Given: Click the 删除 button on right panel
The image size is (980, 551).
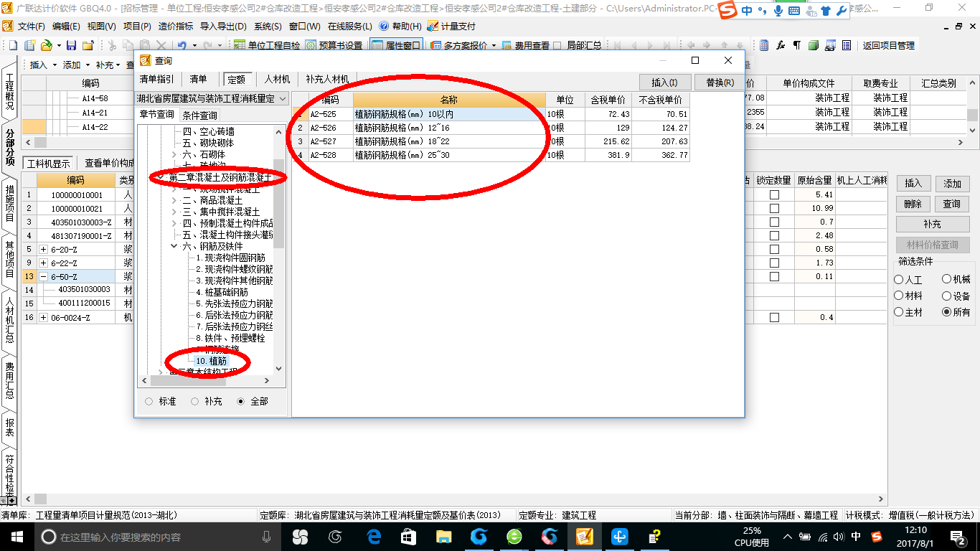Looking at the screenshot, I should point(913,204).
